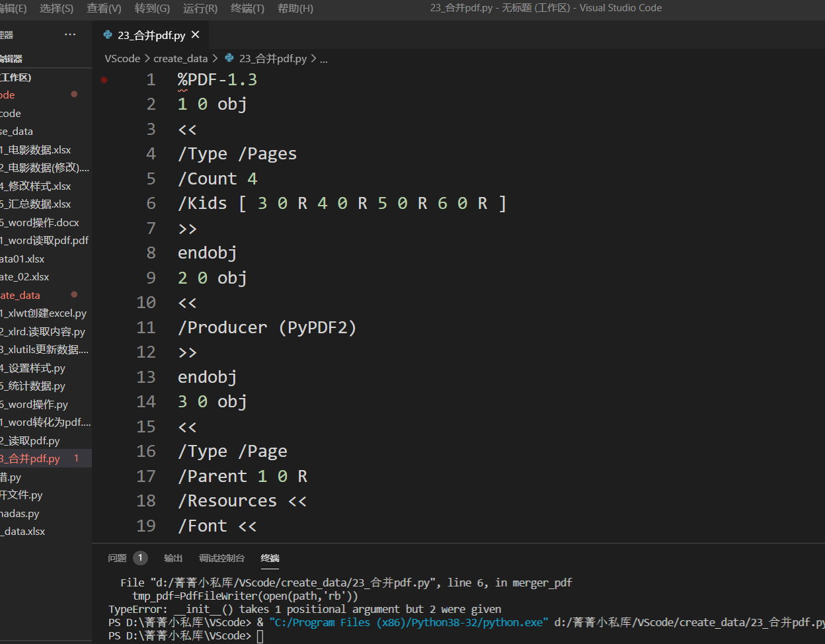
Task: Switch to the 输出 panel tab
Action: point(173,558)
